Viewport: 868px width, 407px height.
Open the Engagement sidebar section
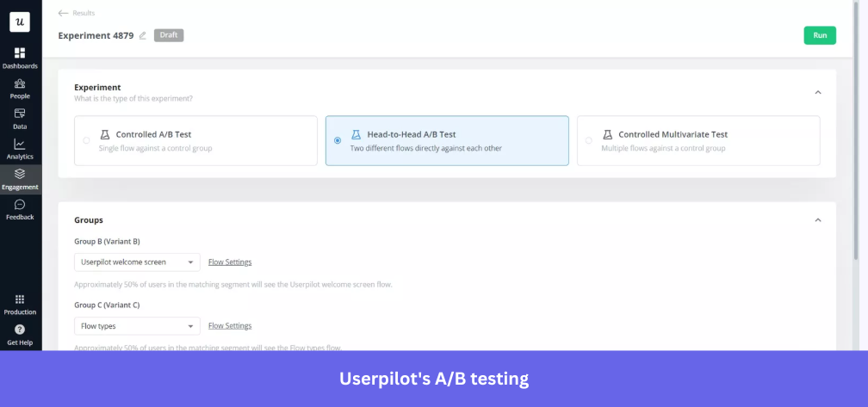point(20,180)
